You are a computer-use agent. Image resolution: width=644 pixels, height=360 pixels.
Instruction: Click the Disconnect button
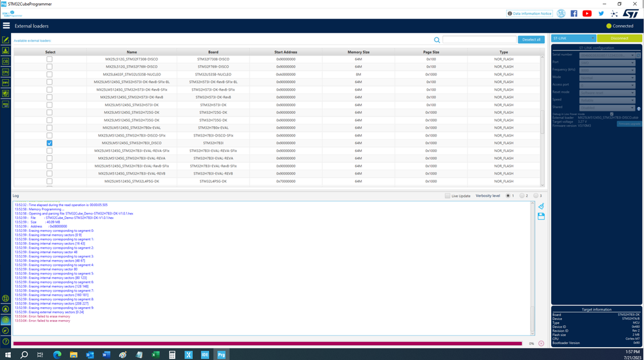pyautogui.click(x=620, y=38)
